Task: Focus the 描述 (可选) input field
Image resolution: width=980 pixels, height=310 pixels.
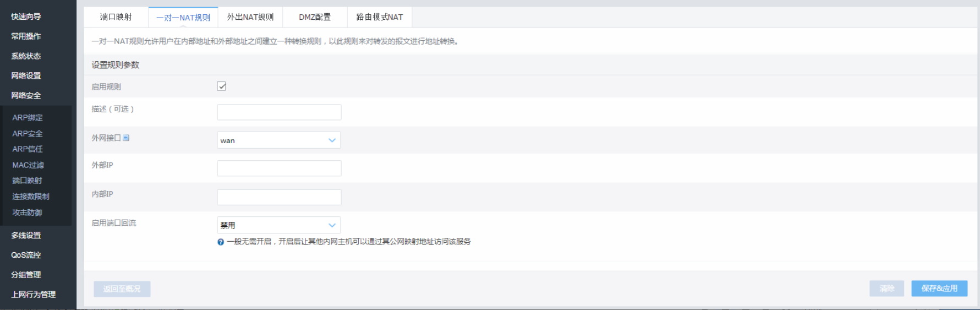Action: click(x=279, y=112)
